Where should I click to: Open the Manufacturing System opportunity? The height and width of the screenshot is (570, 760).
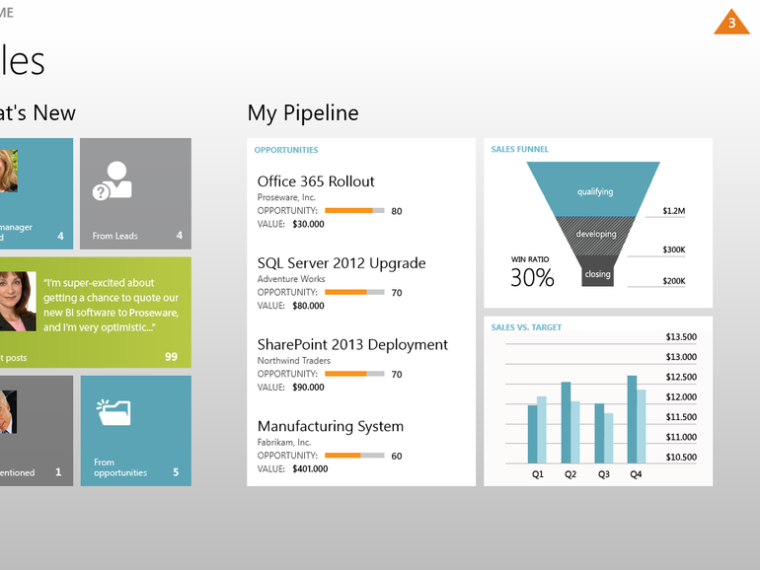pyautogui.click(x=330, y=426)
